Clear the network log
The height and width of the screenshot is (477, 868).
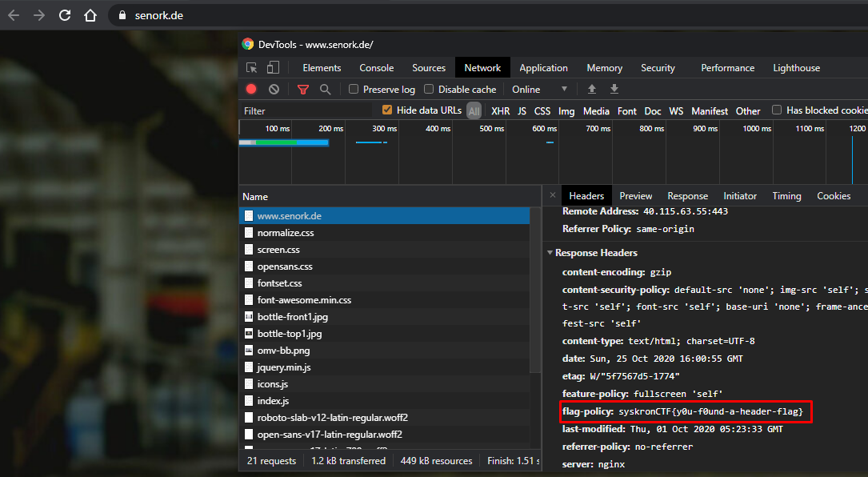point(274,89)
